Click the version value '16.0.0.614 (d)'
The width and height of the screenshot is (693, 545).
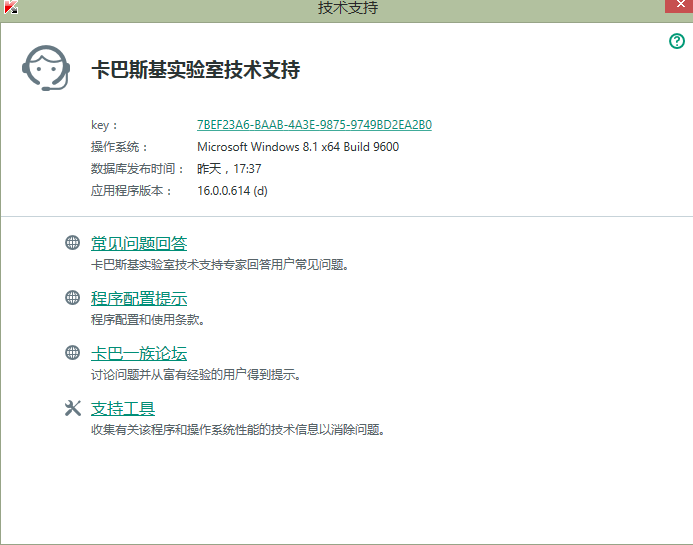(x=232, y=191)
